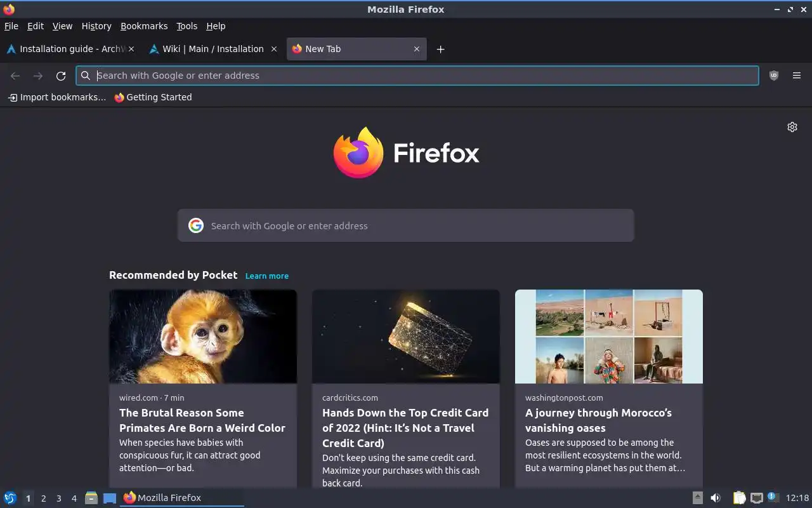This screenshot has height=508, width=812.
Task: Open the History menu
Action: (96, 26)
